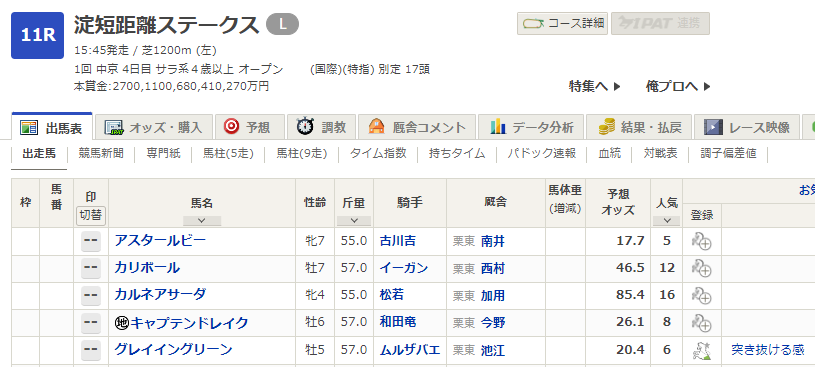Open jockey 松若 profile
815x367 pixels.
tap(392, 295)
